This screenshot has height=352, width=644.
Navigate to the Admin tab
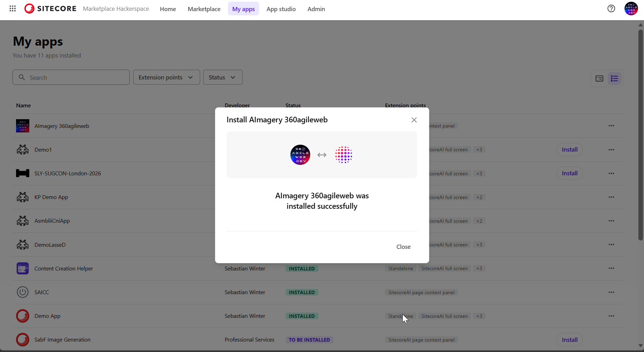pos(316,9)
